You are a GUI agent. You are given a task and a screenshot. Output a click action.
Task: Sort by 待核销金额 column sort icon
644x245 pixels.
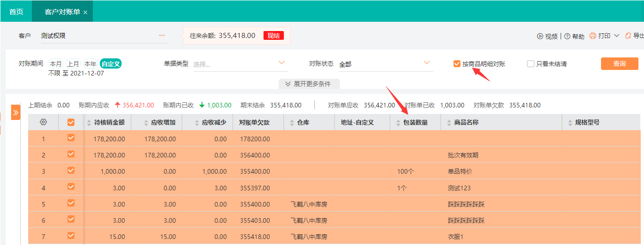click(x=89, y=123)
